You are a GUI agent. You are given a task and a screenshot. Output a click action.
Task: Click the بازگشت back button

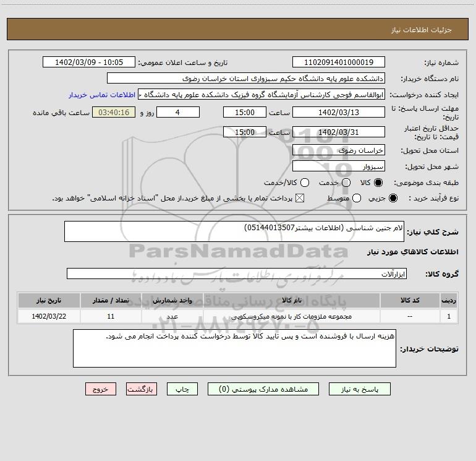142,389
